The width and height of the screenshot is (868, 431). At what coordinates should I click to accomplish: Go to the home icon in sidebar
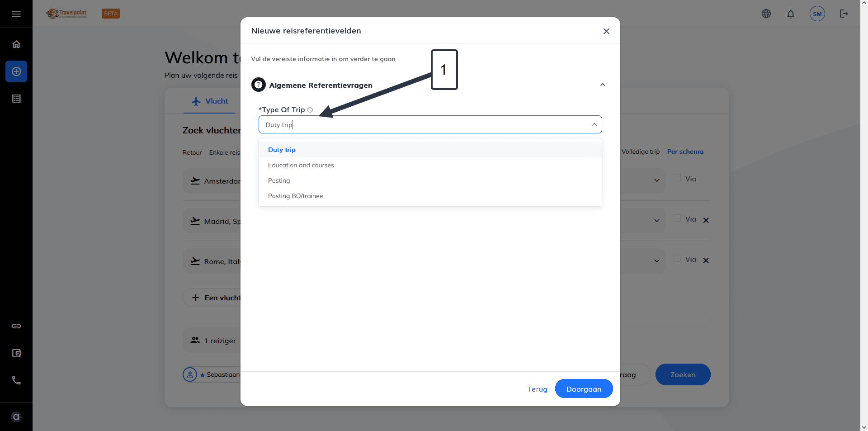click(x=16, y=44)
